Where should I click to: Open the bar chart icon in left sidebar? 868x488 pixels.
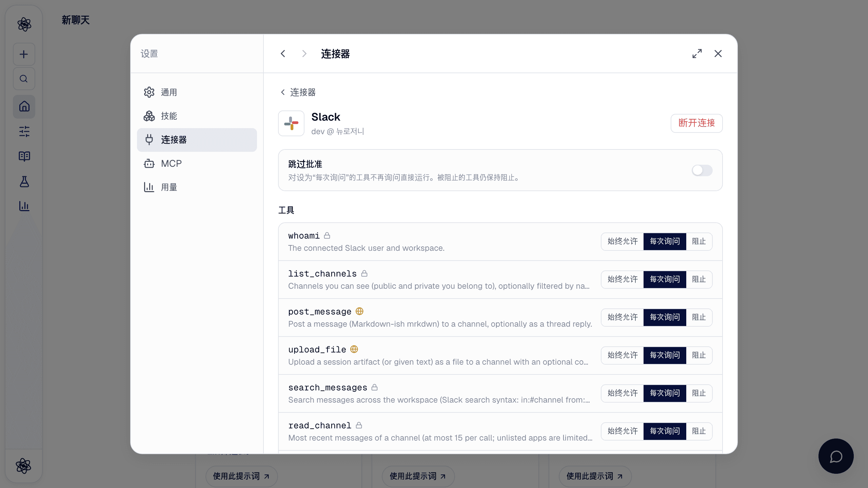tap(24, 206)
